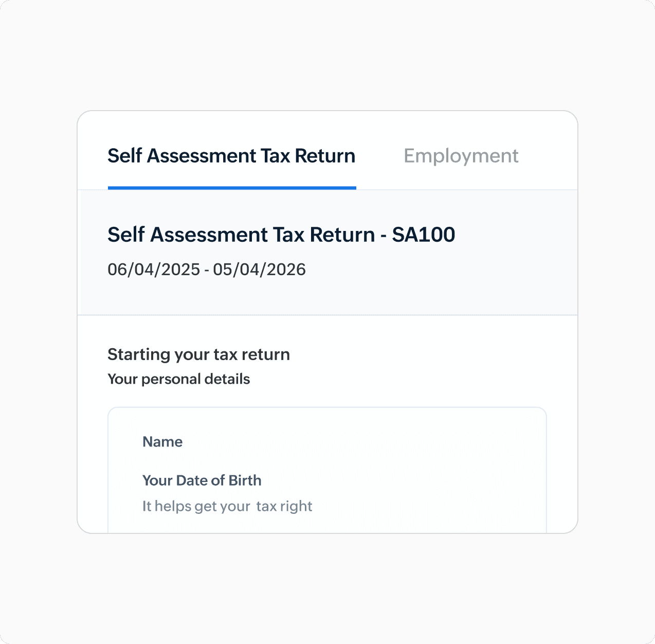Click the blue underline of the active tab
The height and width of the screenshot is (644, 655).
[232, 188]
